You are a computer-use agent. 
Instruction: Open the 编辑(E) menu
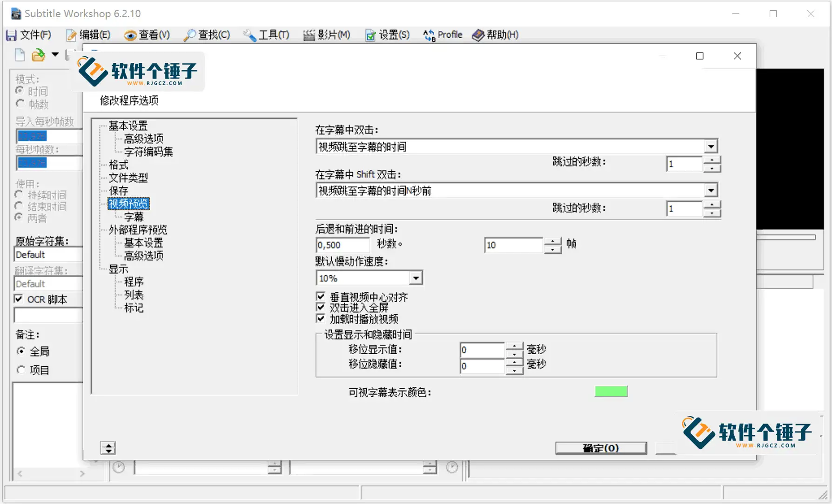(x=88, y=35)
